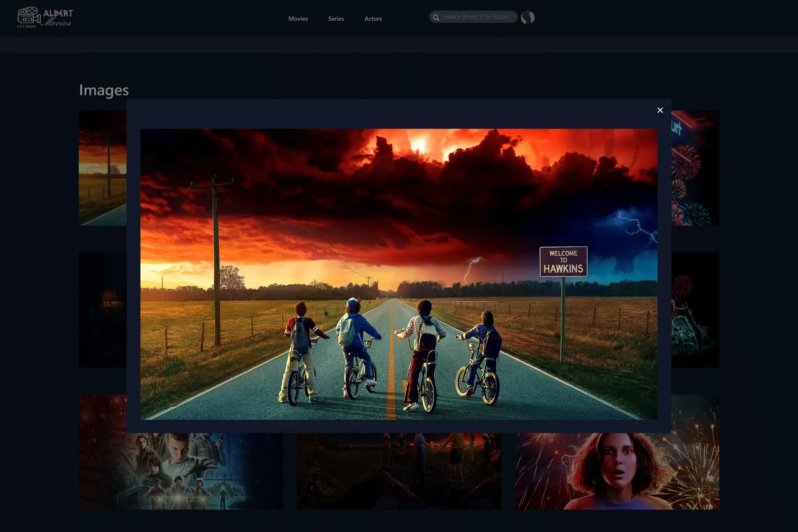The width and height of the screenshot is (798, 532).
Task: Click the Welcome to Hawkins sign in photo
Action: click(x=563, y=261)
